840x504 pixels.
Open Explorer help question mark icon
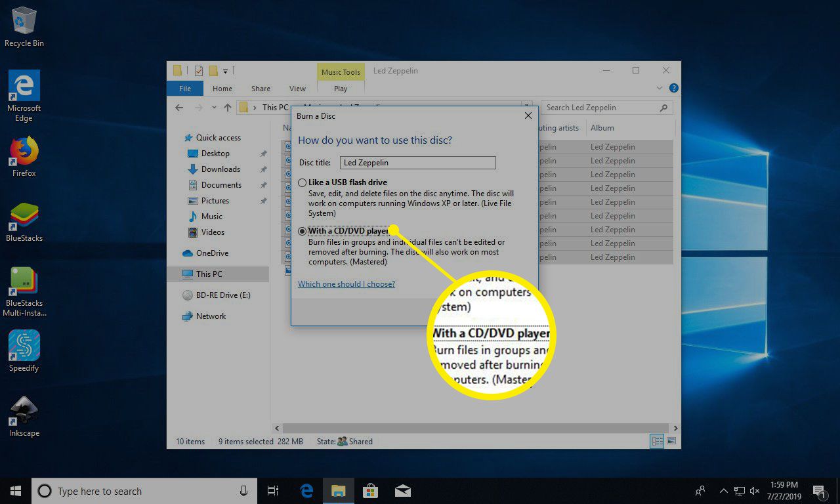coord(673,88)
